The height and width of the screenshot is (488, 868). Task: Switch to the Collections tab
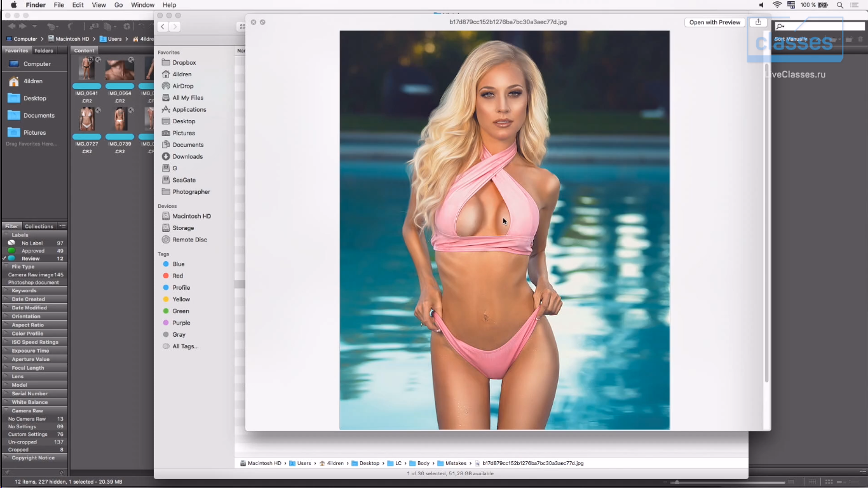[39, 226]
